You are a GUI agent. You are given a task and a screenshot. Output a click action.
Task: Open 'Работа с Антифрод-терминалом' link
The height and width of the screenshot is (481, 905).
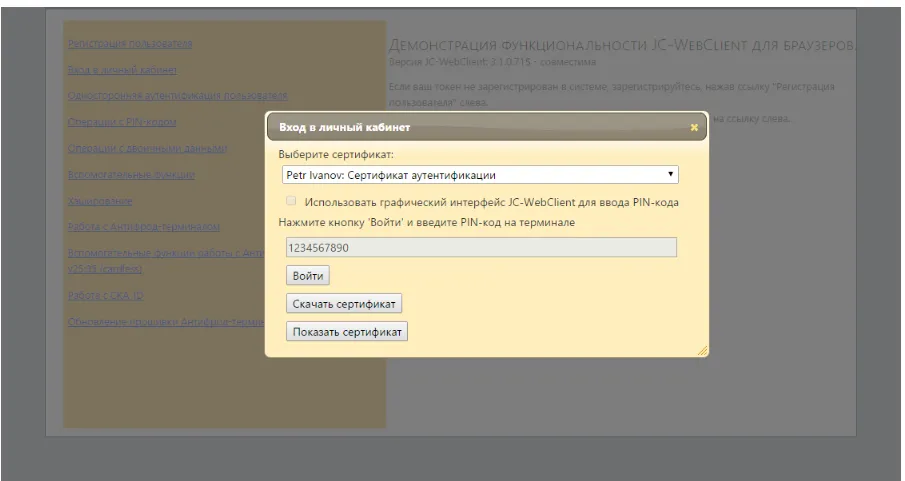point(144,227)
